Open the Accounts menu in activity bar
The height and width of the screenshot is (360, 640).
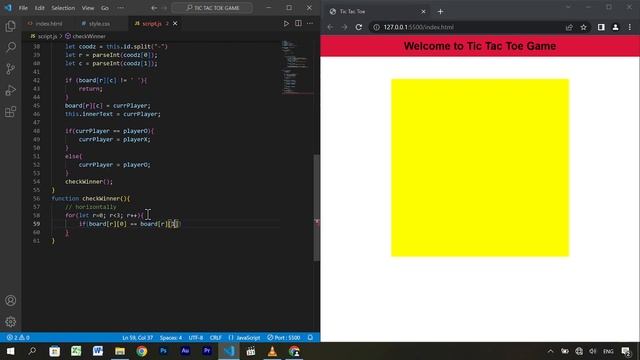11,301
